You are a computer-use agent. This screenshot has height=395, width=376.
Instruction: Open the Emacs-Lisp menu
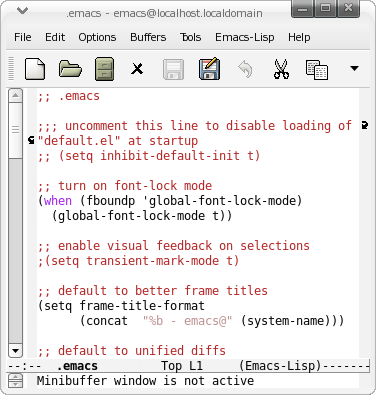(245, 37)
